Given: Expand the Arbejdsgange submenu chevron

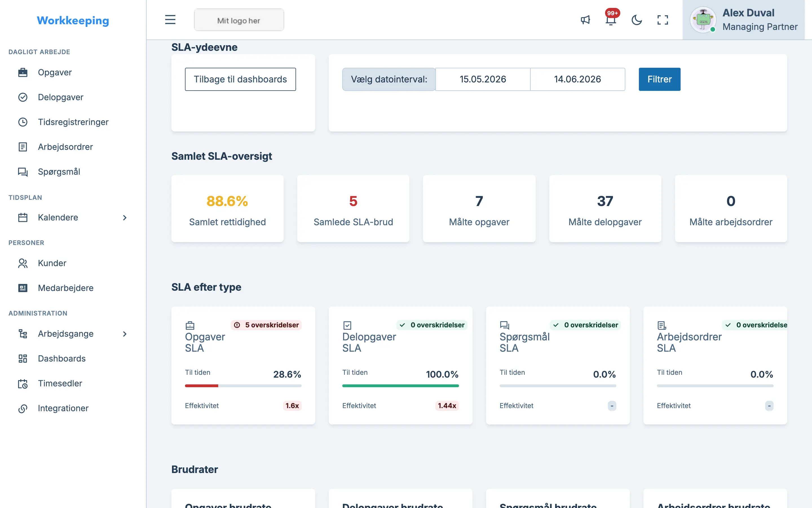Looking at the screenshot, I should (125, 334).
